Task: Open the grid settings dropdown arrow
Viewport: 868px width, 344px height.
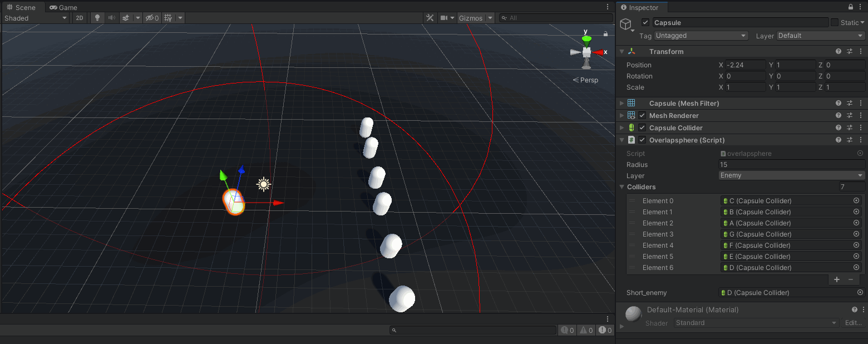Action: point(180,18)
